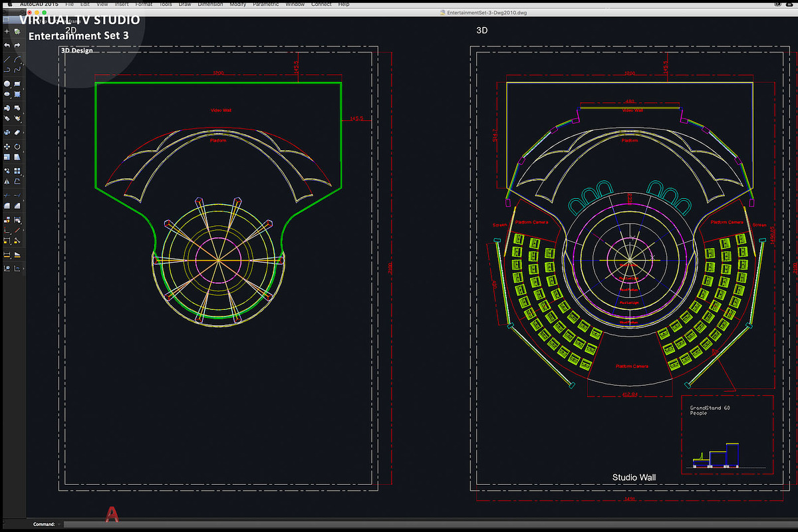Select the Fillet tool
798x532 pixels.
(7, 205)
